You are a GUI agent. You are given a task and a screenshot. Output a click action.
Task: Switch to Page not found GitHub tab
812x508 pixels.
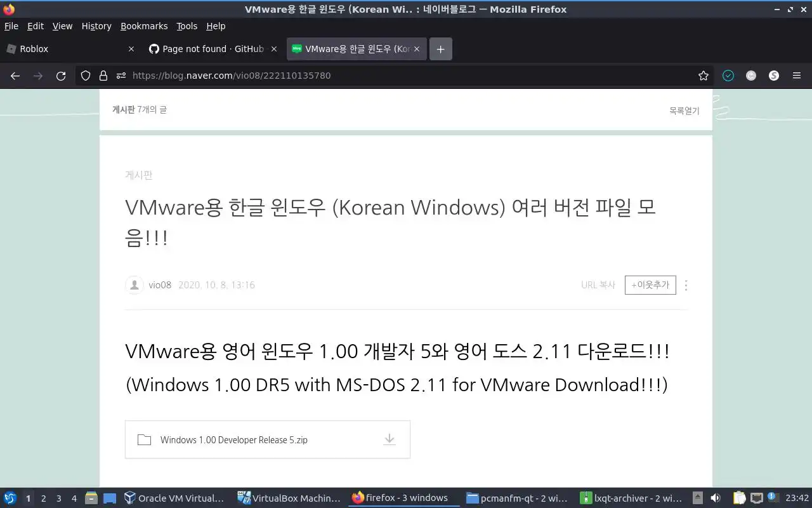tap(213, 49)
